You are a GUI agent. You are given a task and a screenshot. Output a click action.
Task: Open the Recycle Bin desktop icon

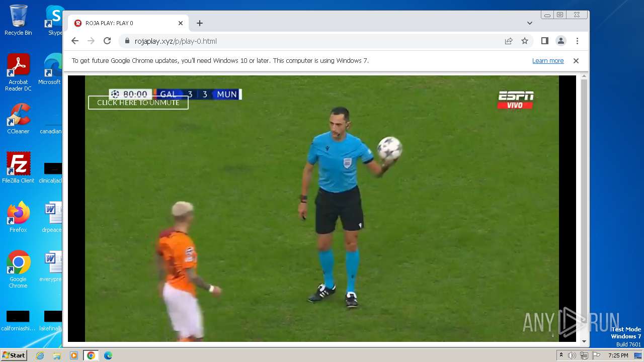(x=18, y=20)
